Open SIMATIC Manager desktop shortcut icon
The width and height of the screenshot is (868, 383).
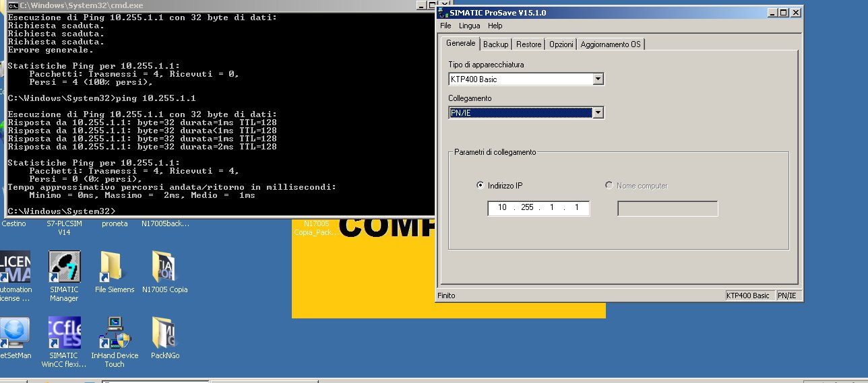pos(65,267)
